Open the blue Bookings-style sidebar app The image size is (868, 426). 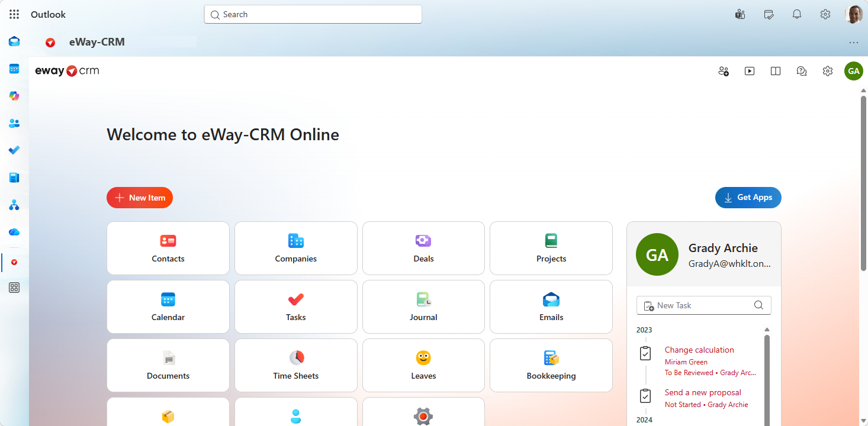(14, 177)
